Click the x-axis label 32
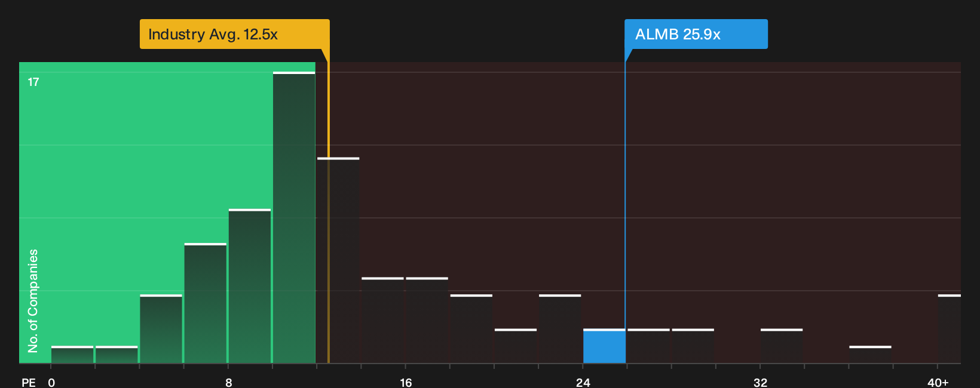The width and height of the screenshot is (980, 388). (x=760, y=382)
